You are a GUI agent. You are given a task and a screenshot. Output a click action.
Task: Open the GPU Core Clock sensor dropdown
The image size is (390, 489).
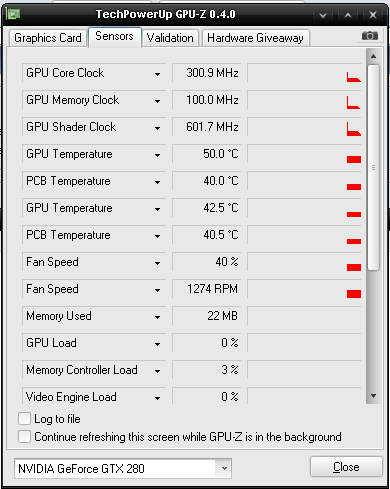[x=157, y=74]
